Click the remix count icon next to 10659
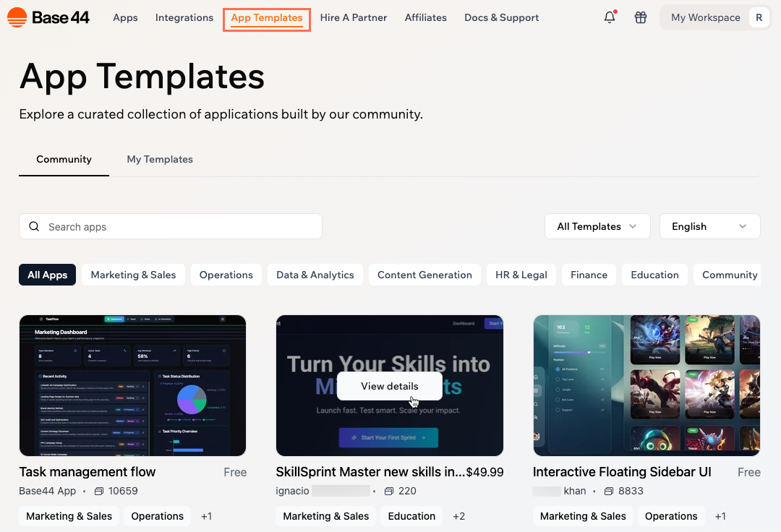The width and height of the screenshot is (781, 532). tap(101, 491)
